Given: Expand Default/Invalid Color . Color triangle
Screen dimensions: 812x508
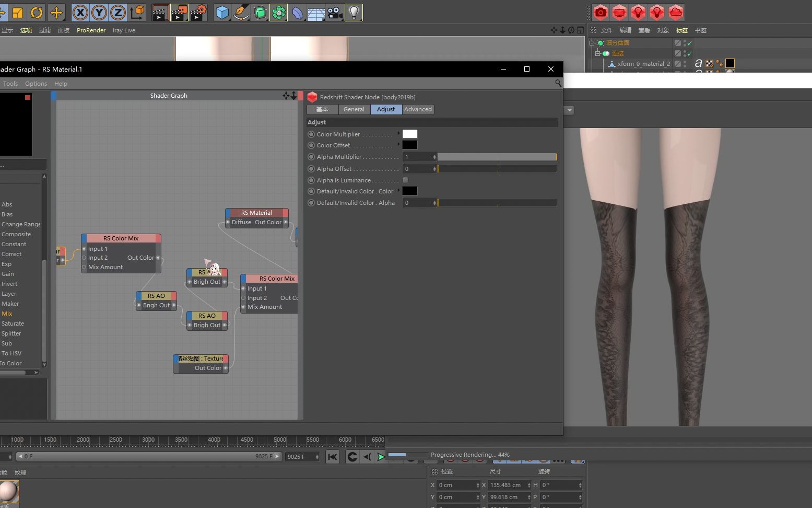Looking at the screenshot, I should click(x=398, y=190).
